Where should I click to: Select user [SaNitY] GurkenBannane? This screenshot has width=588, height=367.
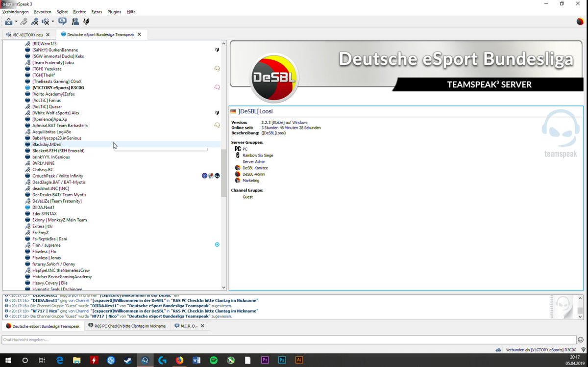pyautogui.click(x=55, y=50)
